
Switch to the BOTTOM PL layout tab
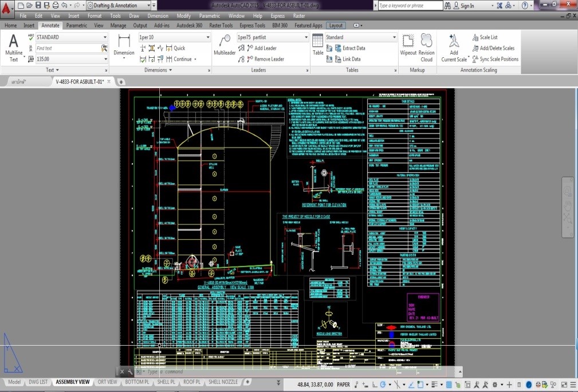(137, 382)
